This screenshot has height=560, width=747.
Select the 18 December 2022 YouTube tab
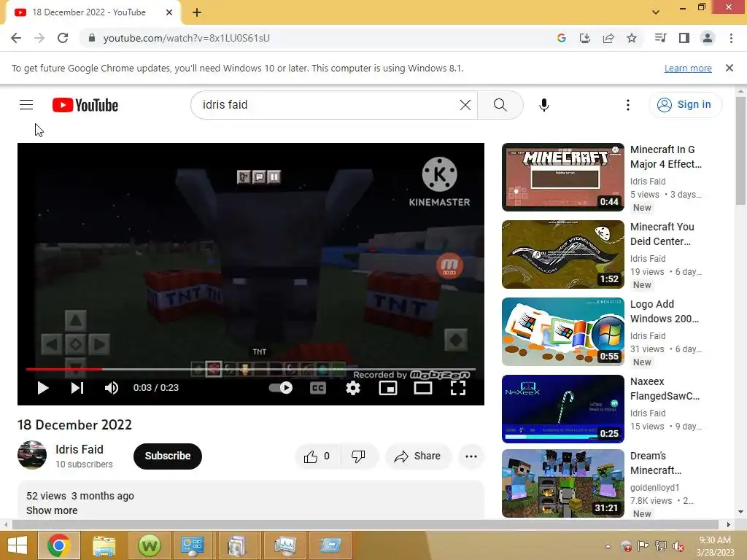pyautogui.click(x=89, y=12)
